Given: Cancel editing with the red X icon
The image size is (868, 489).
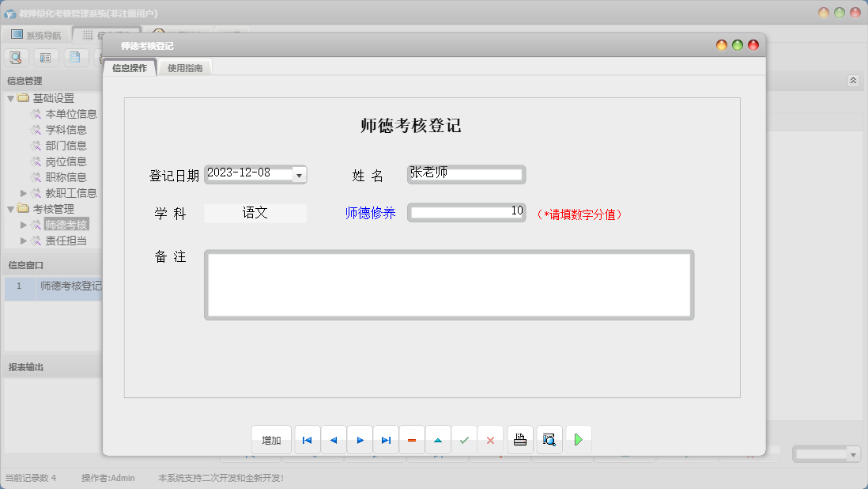Looking at the screenshot, I should (490, 439).
